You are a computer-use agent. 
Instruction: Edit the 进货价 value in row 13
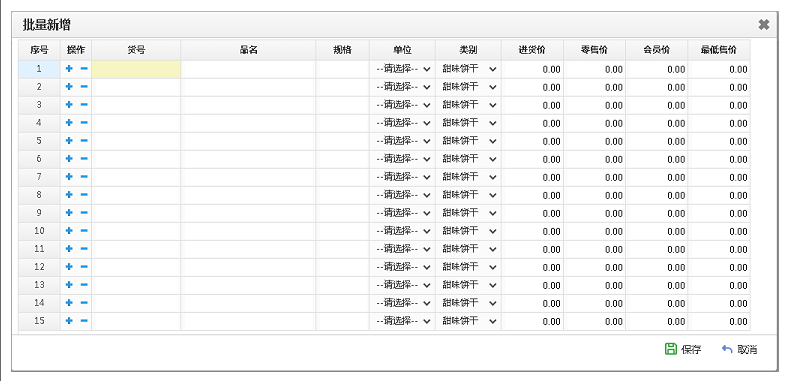(532, 285)
